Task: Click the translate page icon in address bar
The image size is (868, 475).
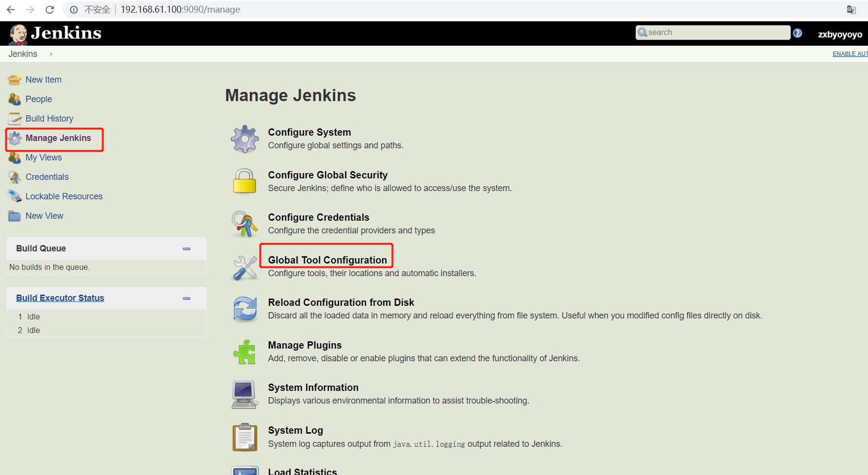Action: point(851,10)
